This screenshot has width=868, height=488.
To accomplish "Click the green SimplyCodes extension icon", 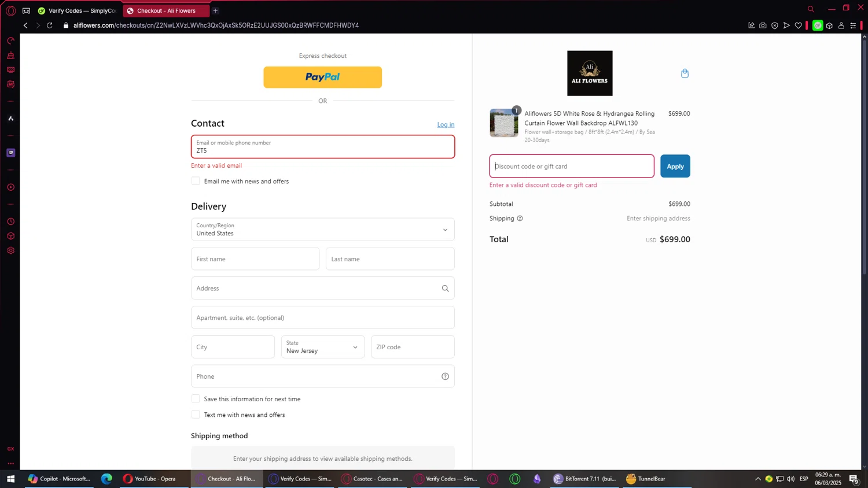I will (x=818, y=25).
